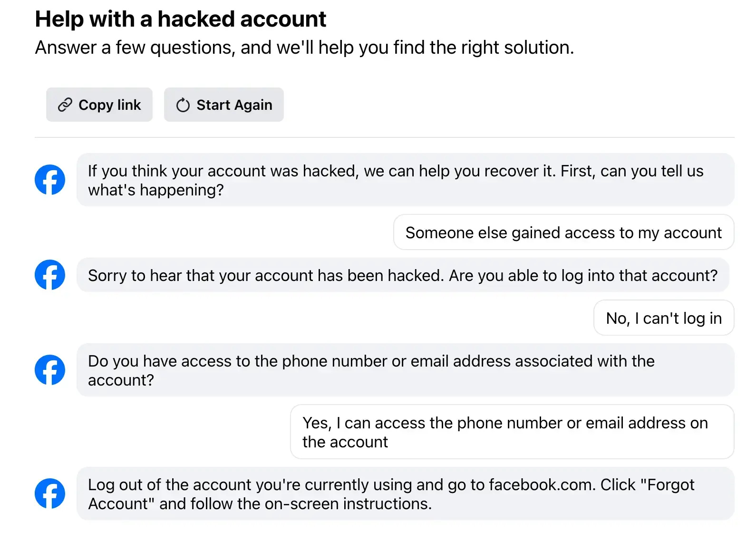Click the horizontal divider below the buttons

[385, 137]
